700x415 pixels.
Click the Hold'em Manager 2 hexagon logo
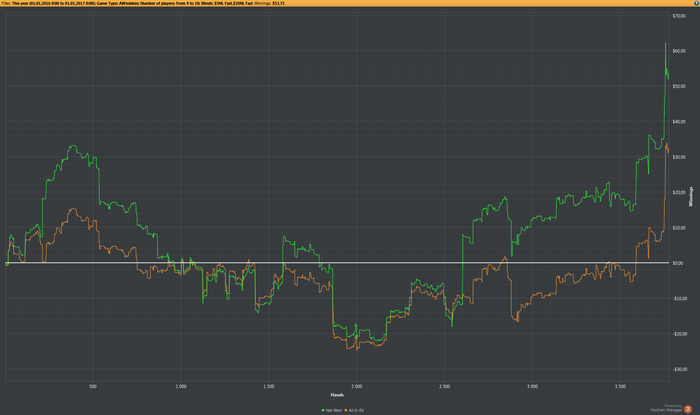(x=688, y=409)
